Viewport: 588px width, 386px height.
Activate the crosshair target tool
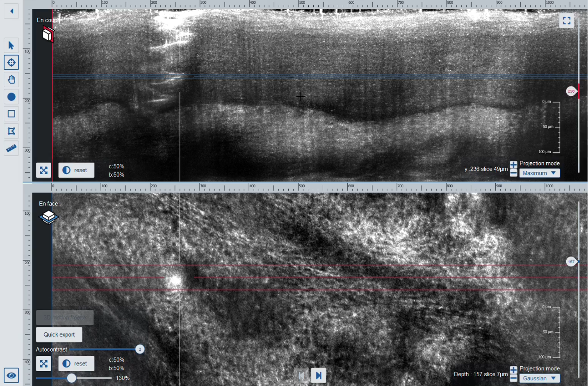pyautogui.click(x=11, y=63)
